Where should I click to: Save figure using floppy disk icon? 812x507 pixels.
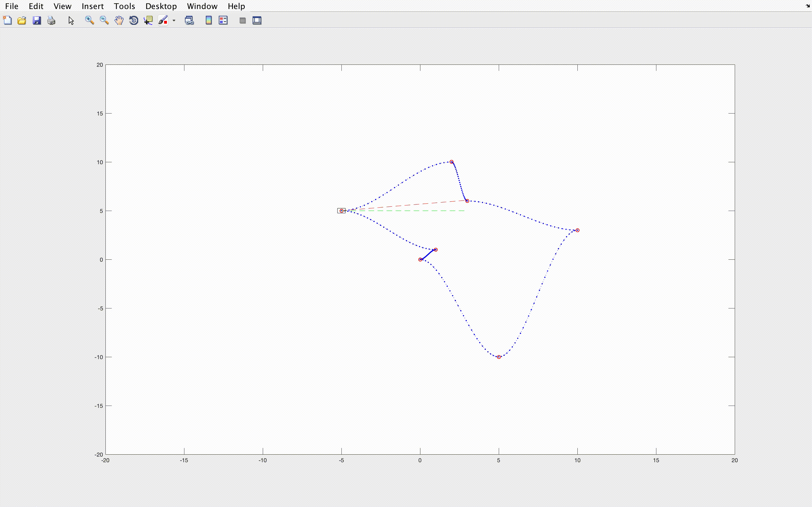tap(37, 21)
